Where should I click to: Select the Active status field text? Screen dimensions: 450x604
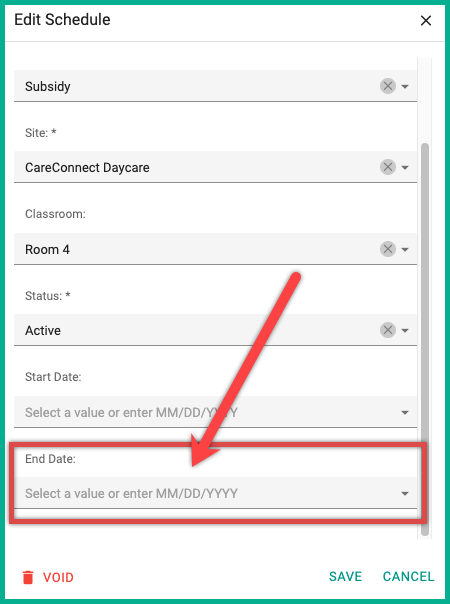click(x=43, y=331)
